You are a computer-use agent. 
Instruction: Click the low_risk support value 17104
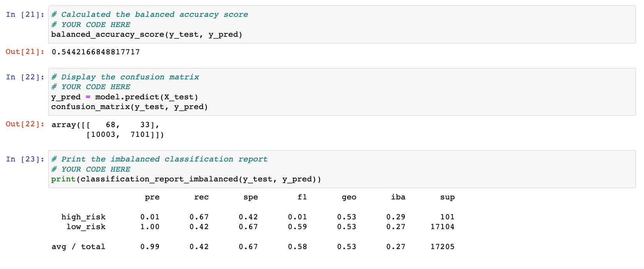click(443, 227)
